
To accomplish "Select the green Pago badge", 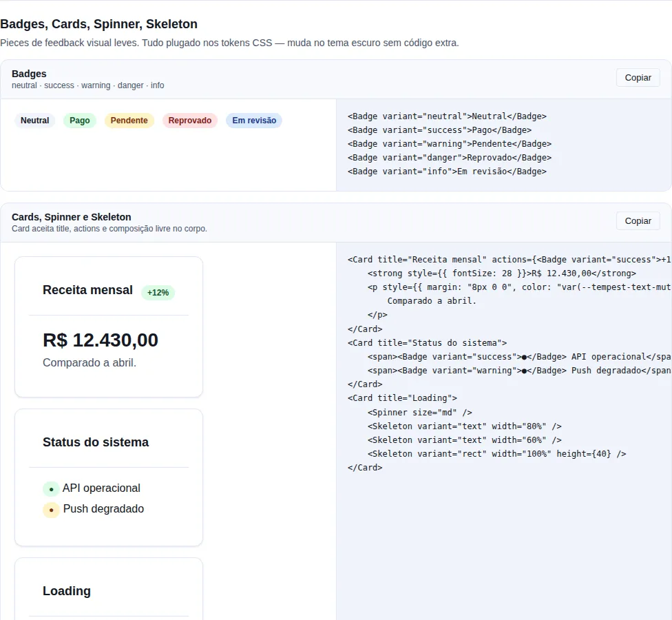I will (80, 121).
